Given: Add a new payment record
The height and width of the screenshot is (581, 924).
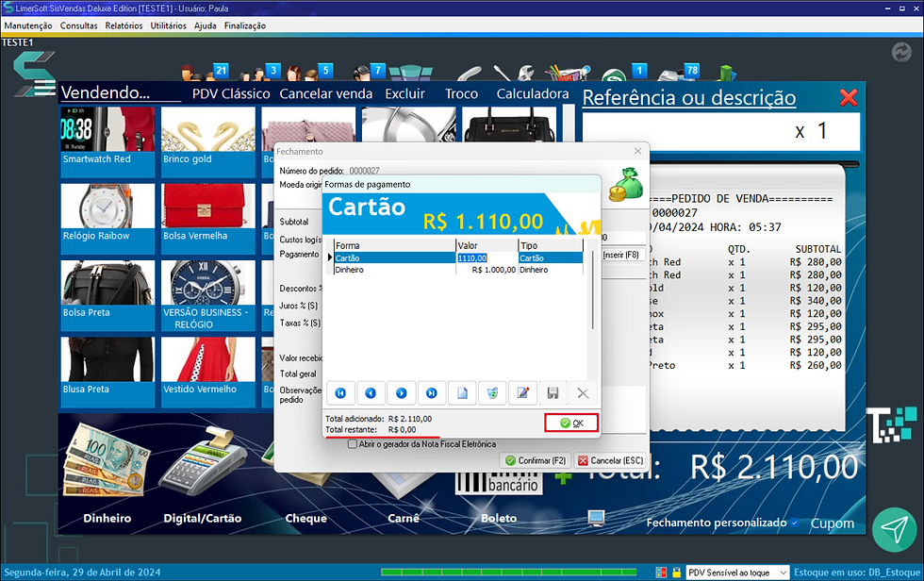Looking at the screenshot, I should (462, 393).
